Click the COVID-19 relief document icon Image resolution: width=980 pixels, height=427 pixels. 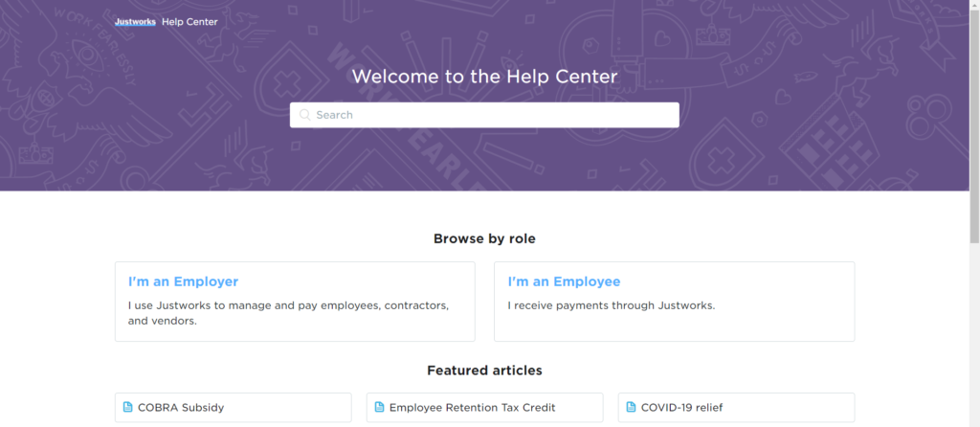(x=632, y=407)
